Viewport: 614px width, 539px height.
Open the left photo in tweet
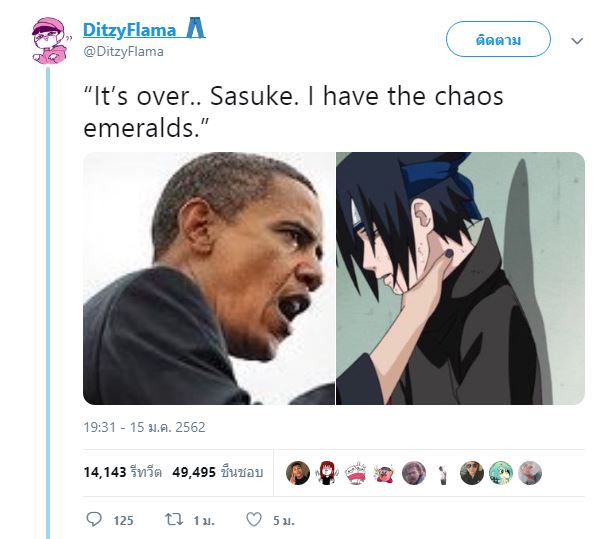click(x=209, y=278)
